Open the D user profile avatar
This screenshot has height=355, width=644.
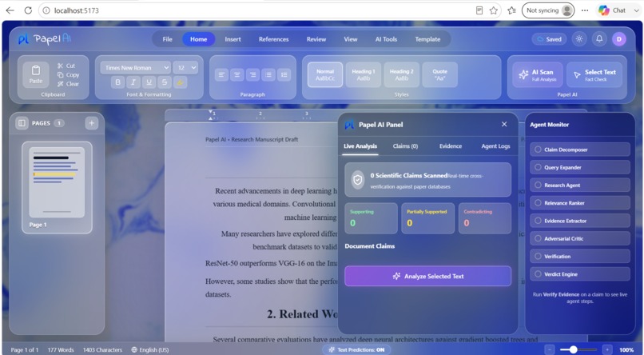619,39
